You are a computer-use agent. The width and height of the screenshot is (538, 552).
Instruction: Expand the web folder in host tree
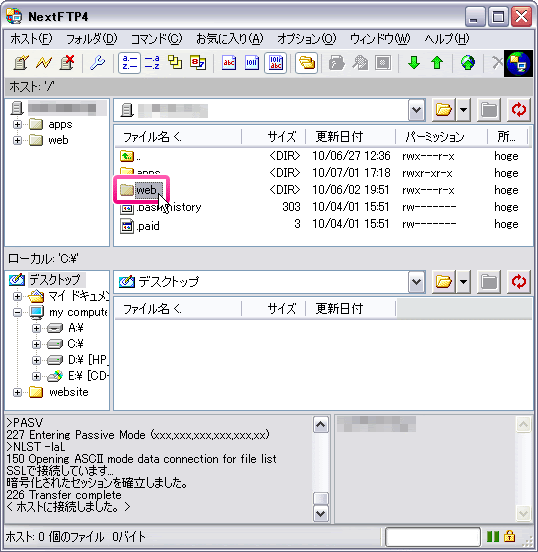click(17, 140)
